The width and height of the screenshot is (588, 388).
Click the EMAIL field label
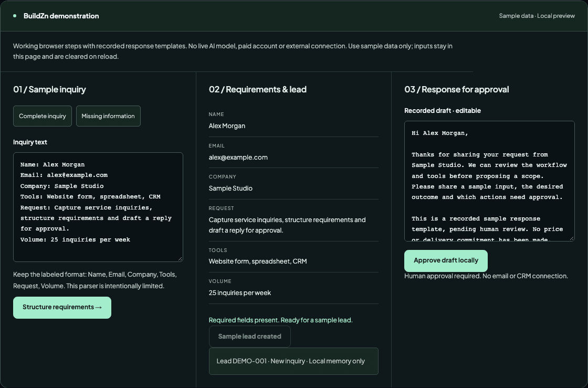tap(217, 146)
